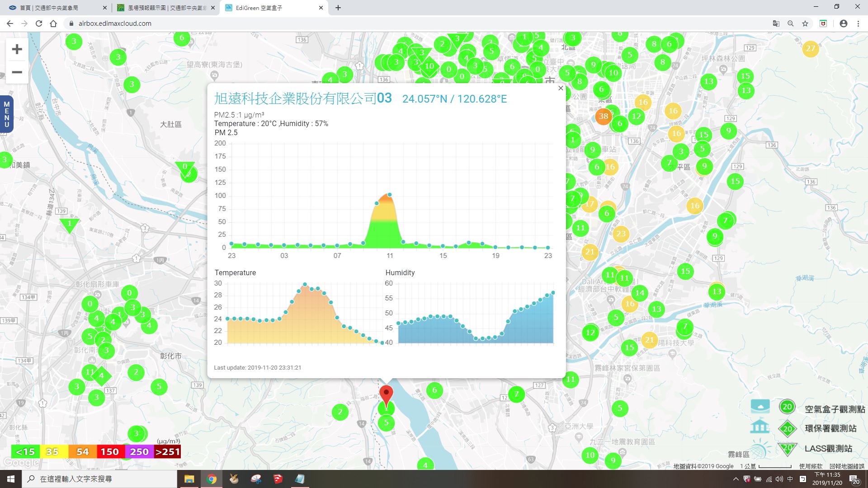The width and height of the screenshot is (868, 488).
Task: Open the browser extension icon
Action: [x=823, y=23]
